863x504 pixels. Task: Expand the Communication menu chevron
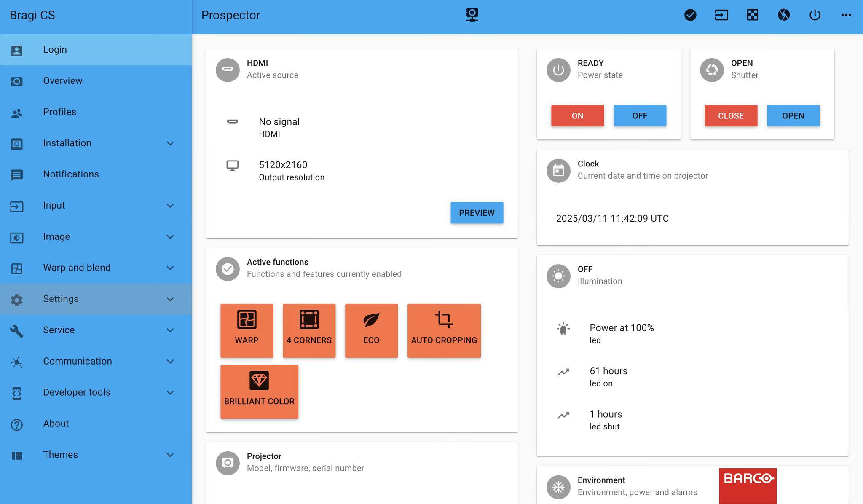pyautogui.click(x=170, y=362)
